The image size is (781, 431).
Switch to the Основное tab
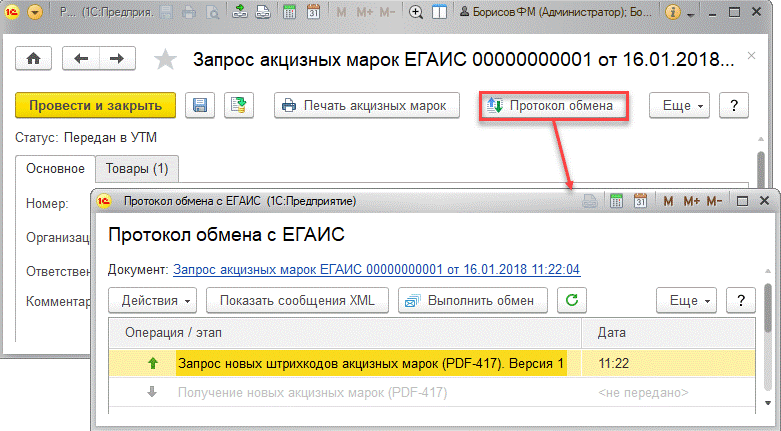coord(55,168)
